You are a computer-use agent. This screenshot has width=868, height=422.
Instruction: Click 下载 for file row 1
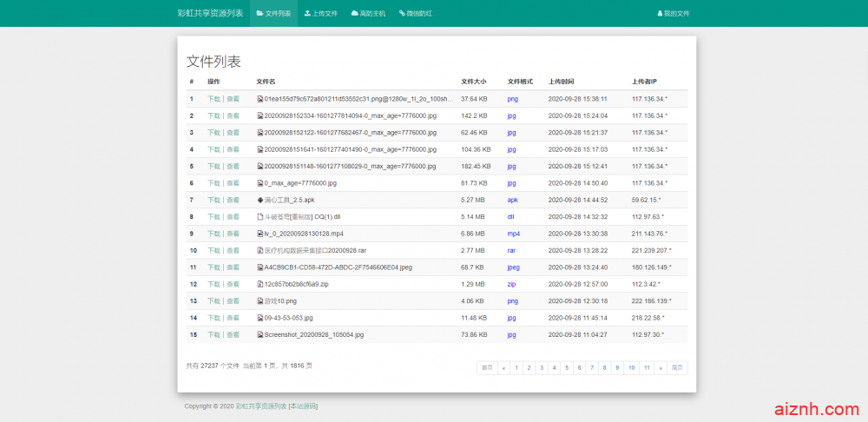tap(214, 99)
